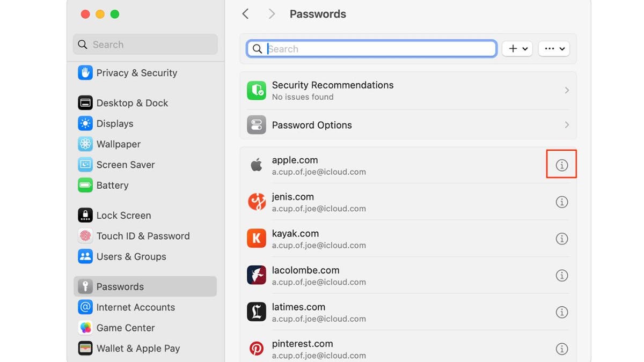Open the add password plus dropdown

tap(517, 49)
